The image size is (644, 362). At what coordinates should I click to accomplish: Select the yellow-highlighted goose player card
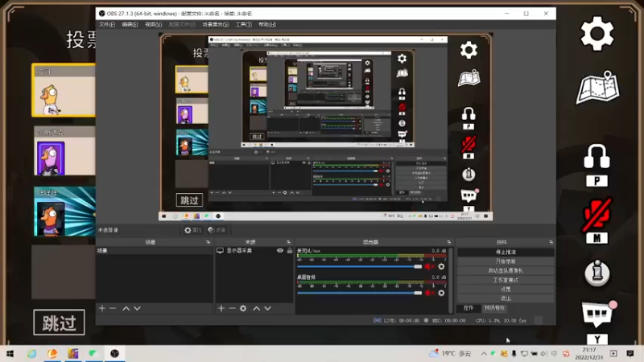(x=64, y=90)
